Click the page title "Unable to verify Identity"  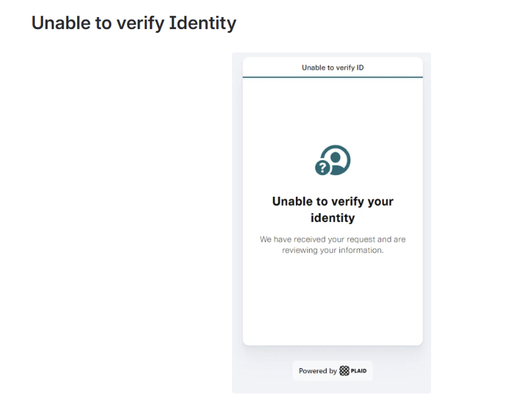pos(134,23)
